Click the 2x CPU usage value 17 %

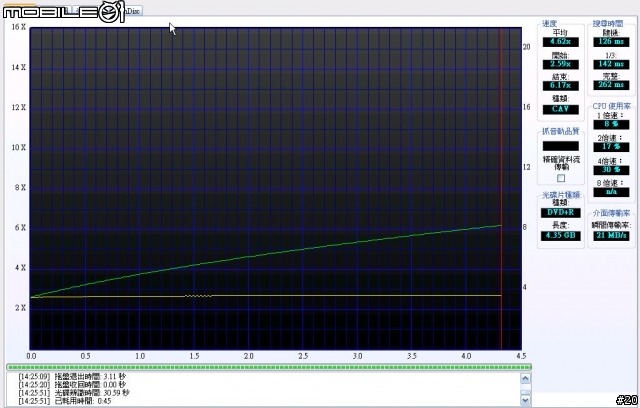click(611, 146)
